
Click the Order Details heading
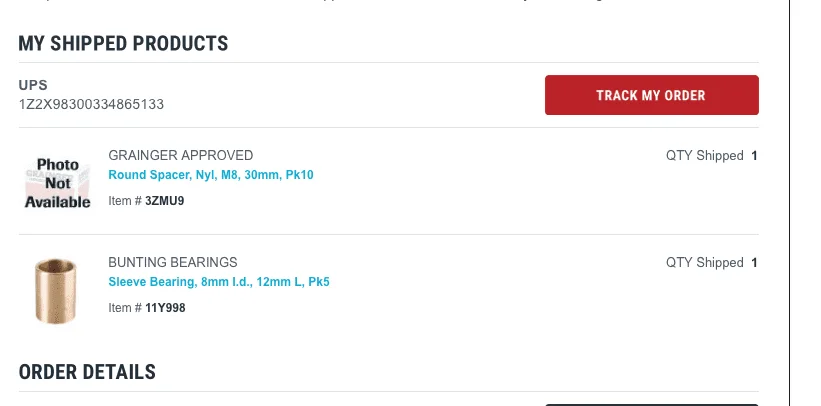tap(87, 372)
